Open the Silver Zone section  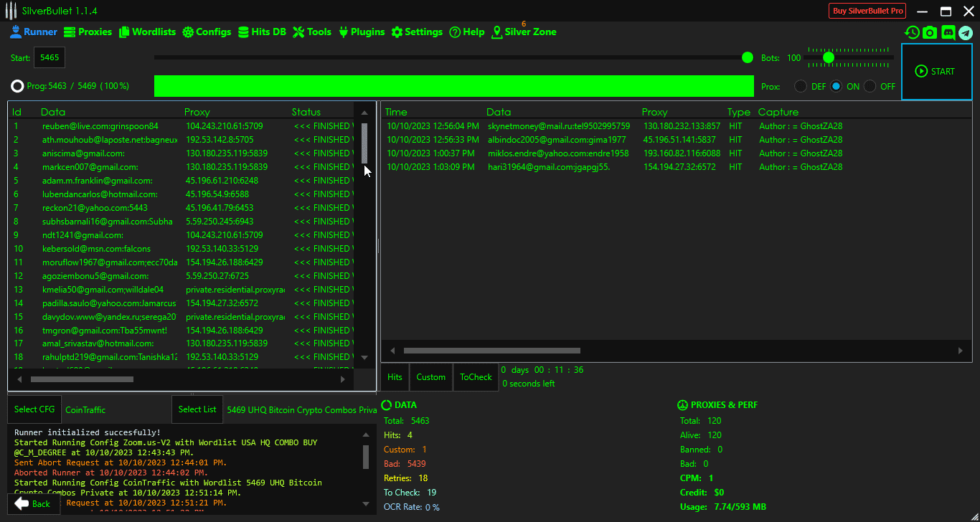tap(524, 32)
